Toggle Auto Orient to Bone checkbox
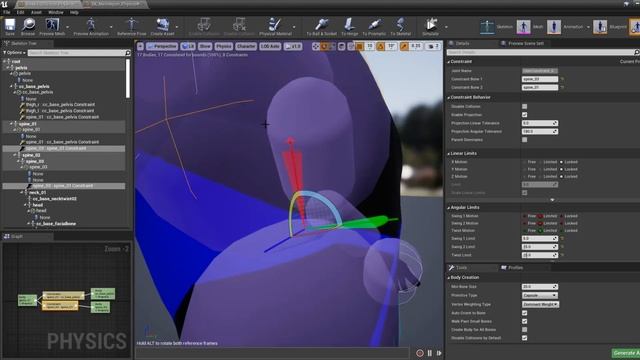This screenshot has width=640, height=360. pos(524,313)
